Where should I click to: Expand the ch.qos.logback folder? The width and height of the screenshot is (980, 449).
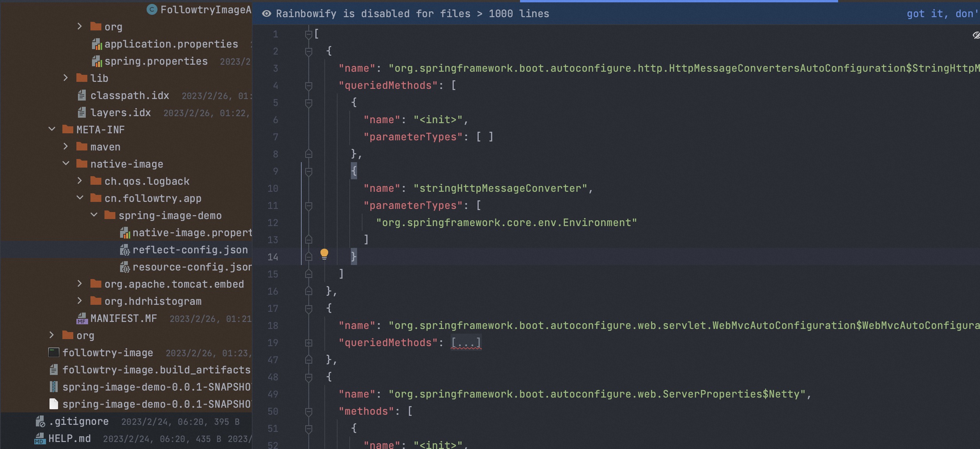tap(80, 181)
